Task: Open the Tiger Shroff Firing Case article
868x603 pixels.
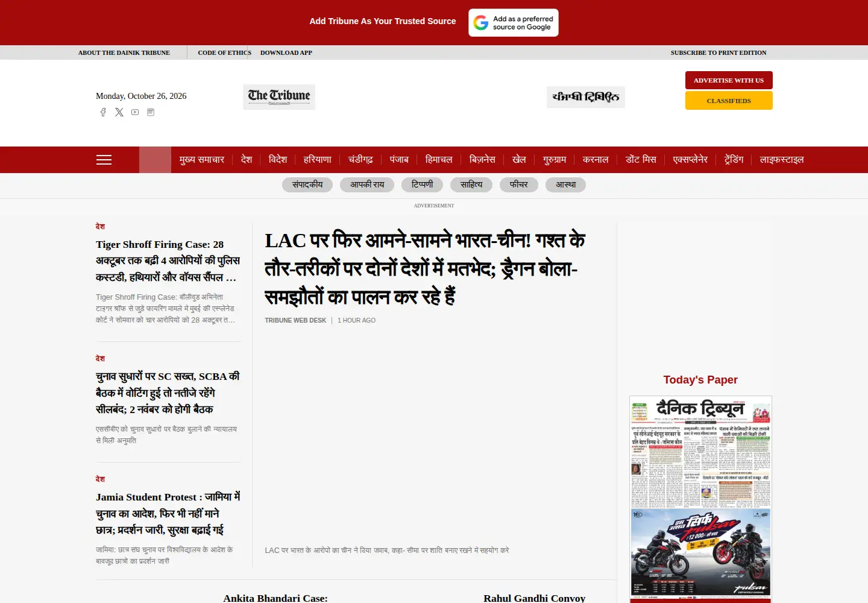Action: click(x=168, y=260)
